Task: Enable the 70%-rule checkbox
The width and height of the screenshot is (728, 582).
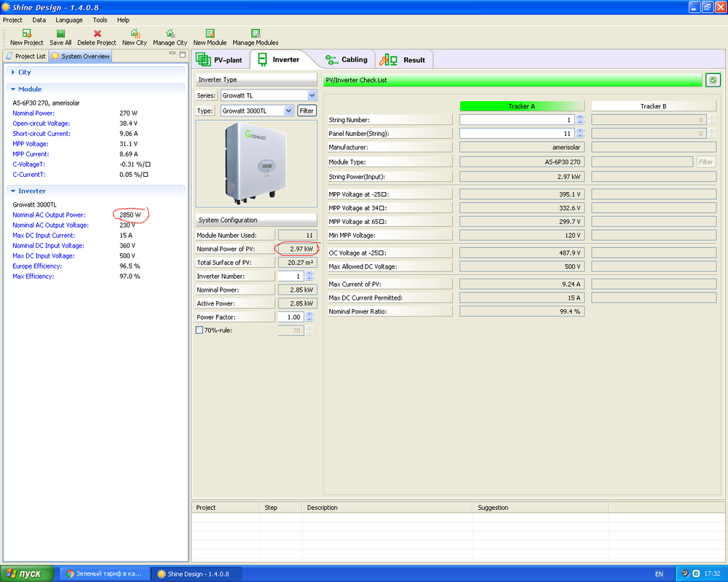Action: (x=199, y=330)
